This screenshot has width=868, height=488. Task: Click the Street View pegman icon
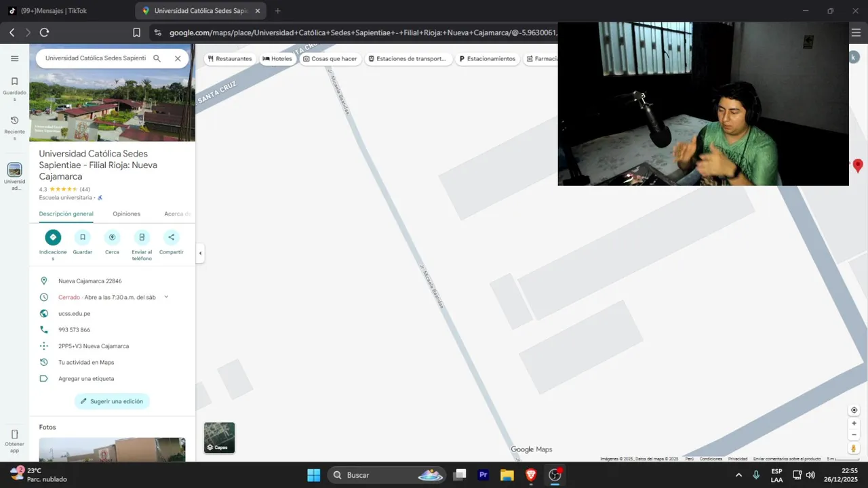pyautogui.click(x=854, y=448)
